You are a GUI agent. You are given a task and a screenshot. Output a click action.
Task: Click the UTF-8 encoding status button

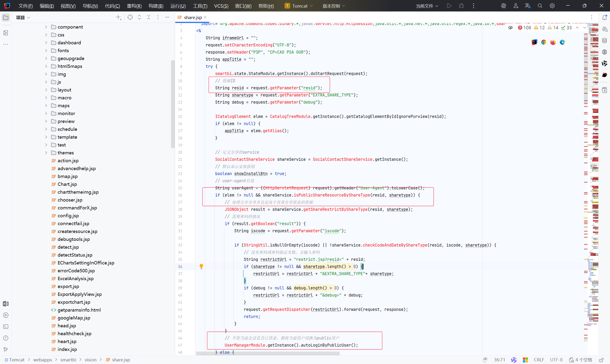coord(556,360)
